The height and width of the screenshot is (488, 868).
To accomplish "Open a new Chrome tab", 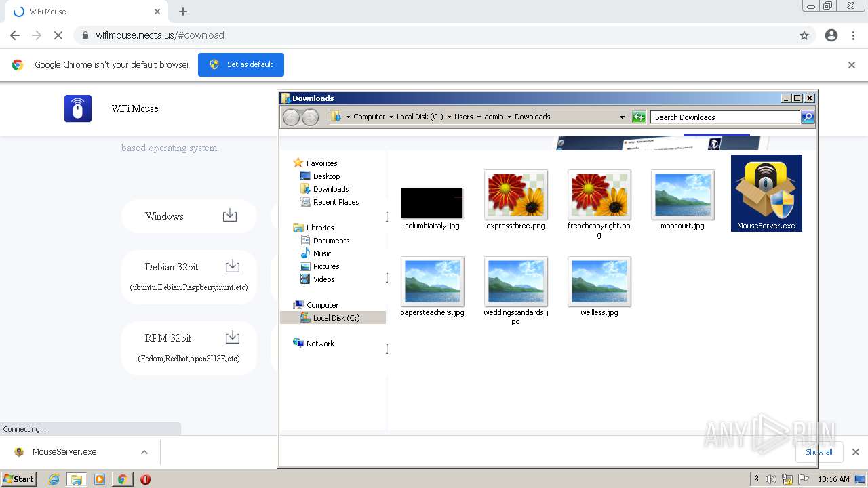I will tap(183, 12).
